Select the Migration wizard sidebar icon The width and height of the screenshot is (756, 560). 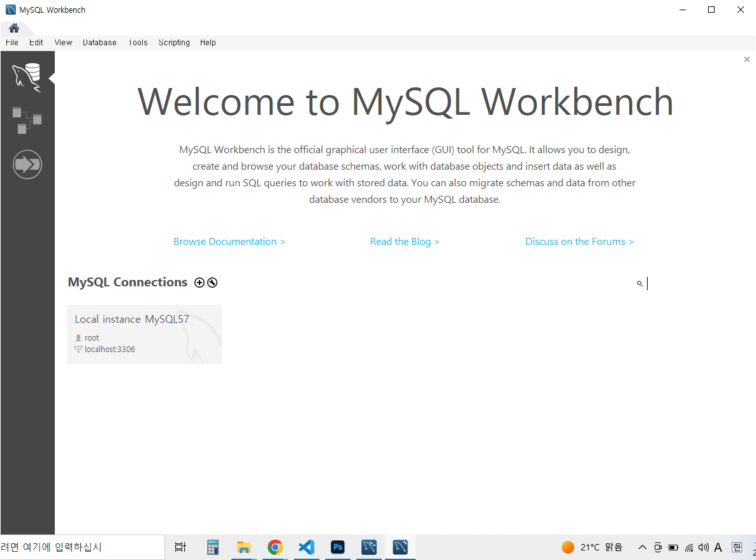point(27,165)
